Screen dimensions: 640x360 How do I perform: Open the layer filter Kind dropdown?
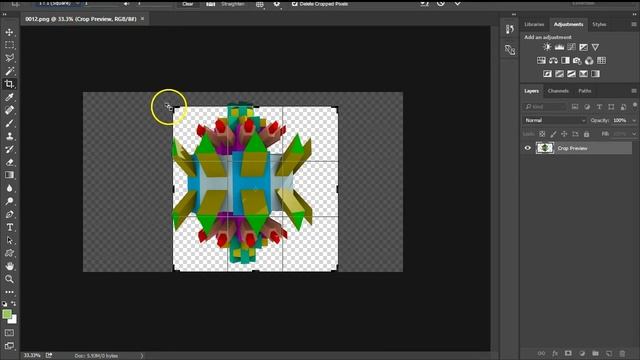coord(544,107)
